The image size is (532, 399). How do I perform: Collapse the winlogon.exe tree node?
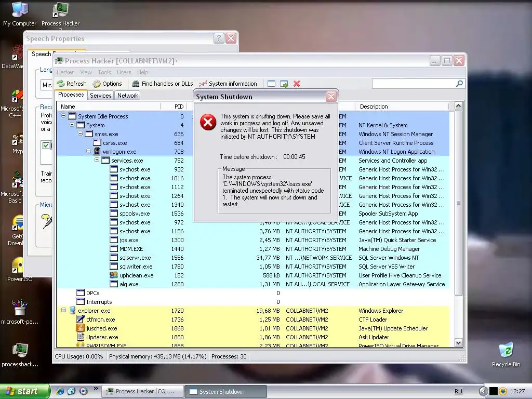click(x=88, y=151)
